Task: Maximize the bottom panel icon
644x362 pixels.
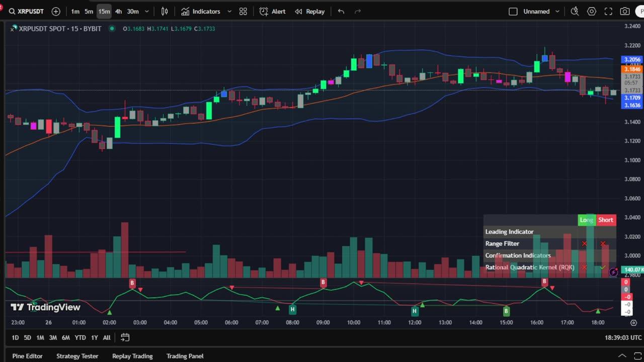Action: tap(638, 356)
